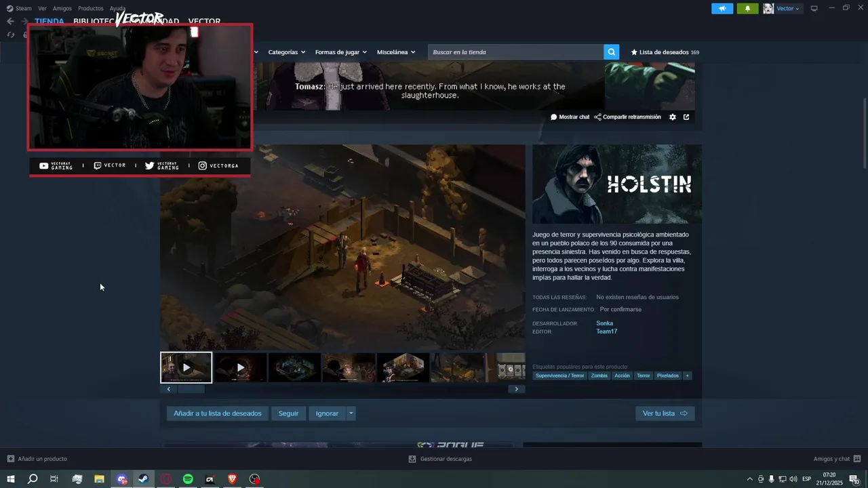Open the green notifications bell
868x488 pixels.
click(x=747, y=8)
